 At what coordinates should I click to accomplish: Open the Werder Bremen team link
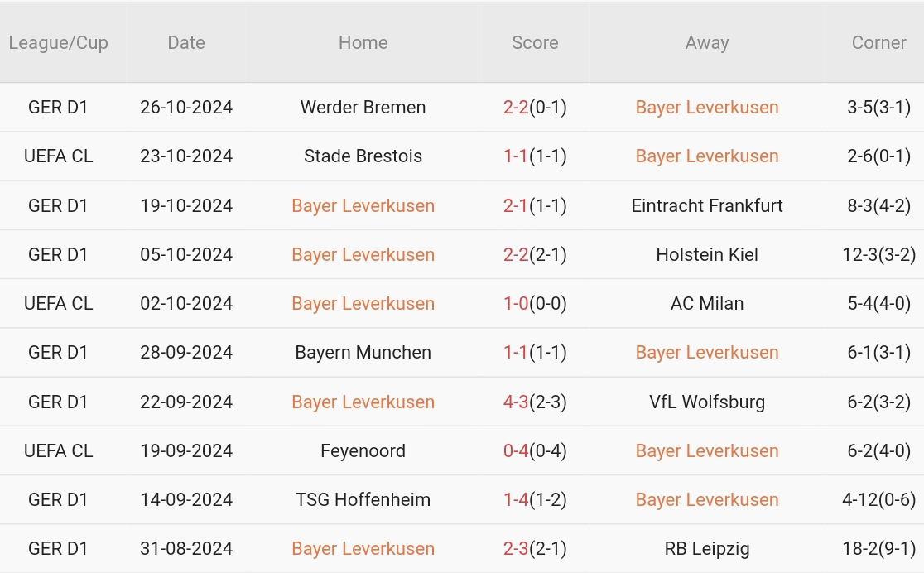363,108
